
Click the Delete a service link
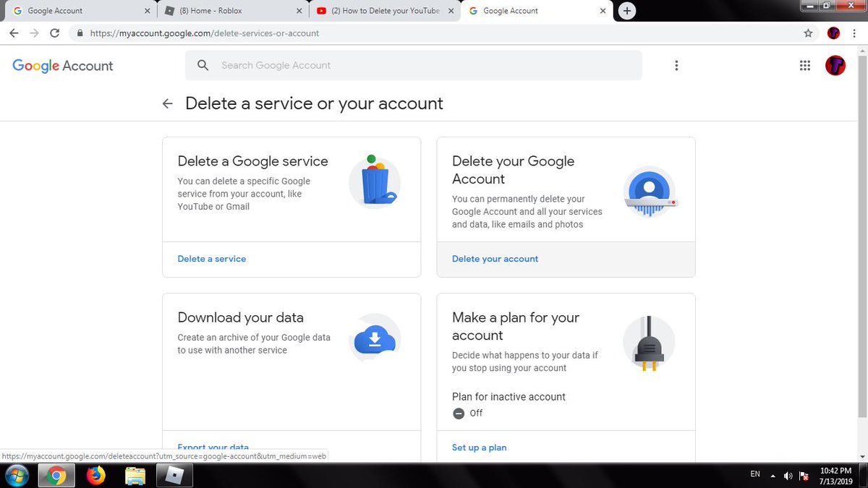coord(212,259)
